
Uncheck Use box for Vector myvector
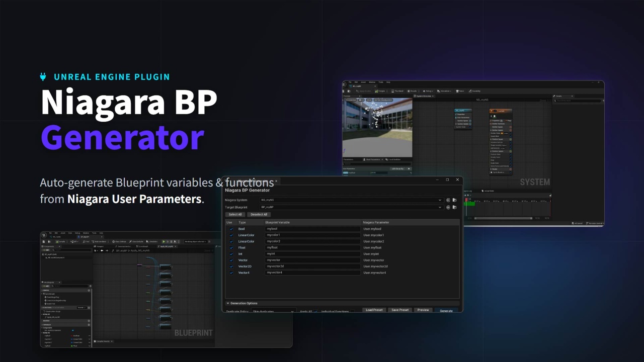click(x=231, y=260)
